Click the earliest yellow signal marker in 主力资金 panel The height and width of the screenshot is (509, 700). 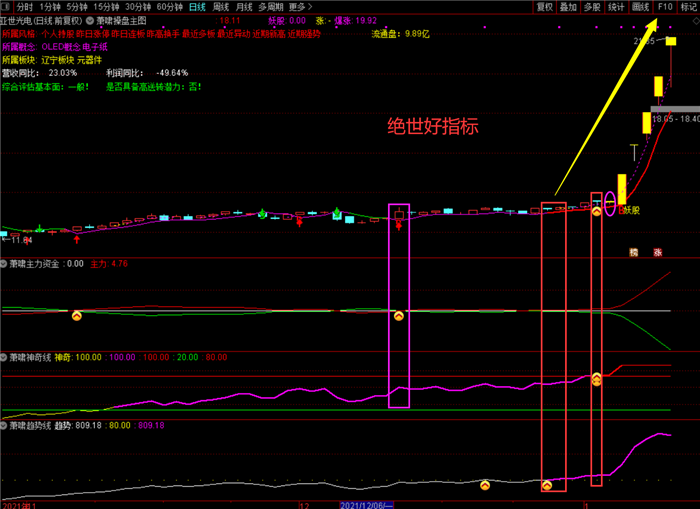[77, 316]
